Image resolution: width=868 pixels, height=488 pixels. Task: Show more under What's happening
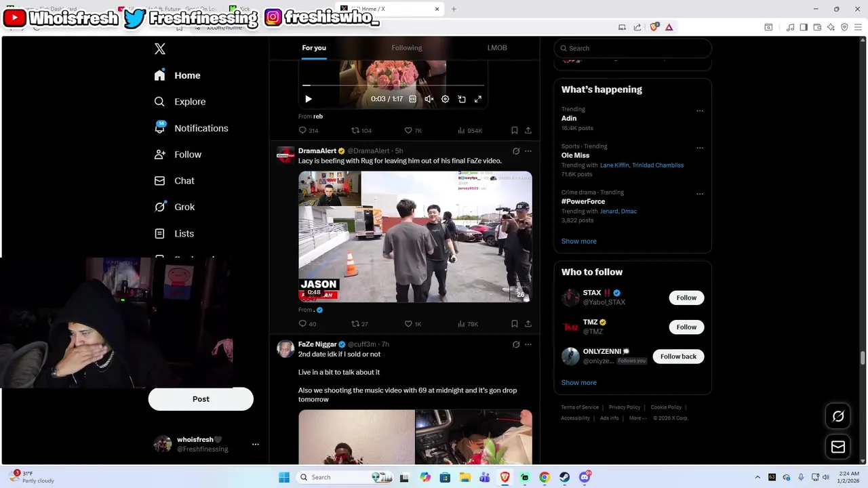point(578,241)
